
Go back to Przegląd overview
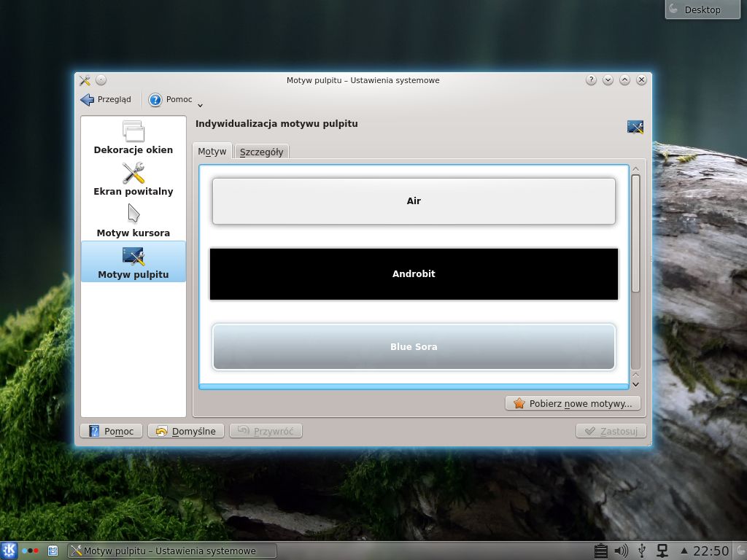click(x=106, y=99)
